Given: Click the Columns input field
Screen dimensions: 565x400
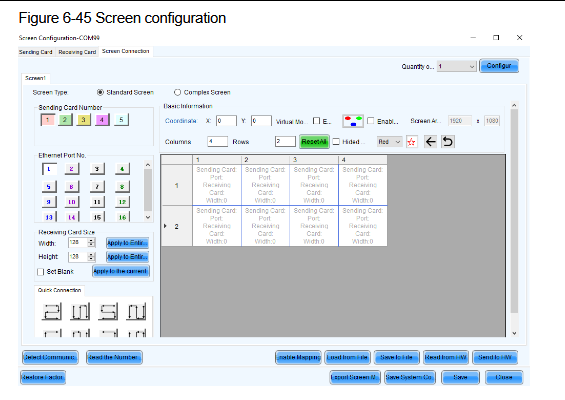Looking at the screenshot, I should point(217,141).
